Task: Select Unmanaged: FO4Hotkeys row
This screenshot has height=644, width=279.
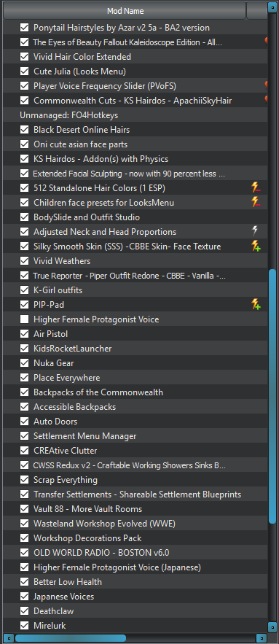Action: [x=135, y=115]
